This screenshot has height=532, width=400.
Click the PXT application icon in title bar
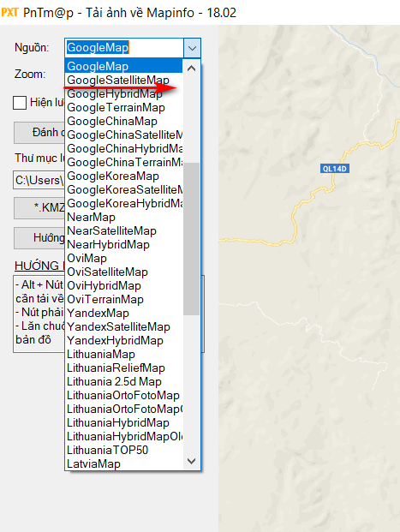click(x=9, y=13)
